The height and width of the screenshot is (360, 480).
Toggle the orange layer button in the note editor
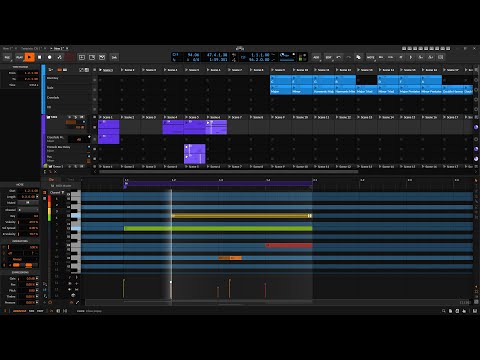coord(45,193)
